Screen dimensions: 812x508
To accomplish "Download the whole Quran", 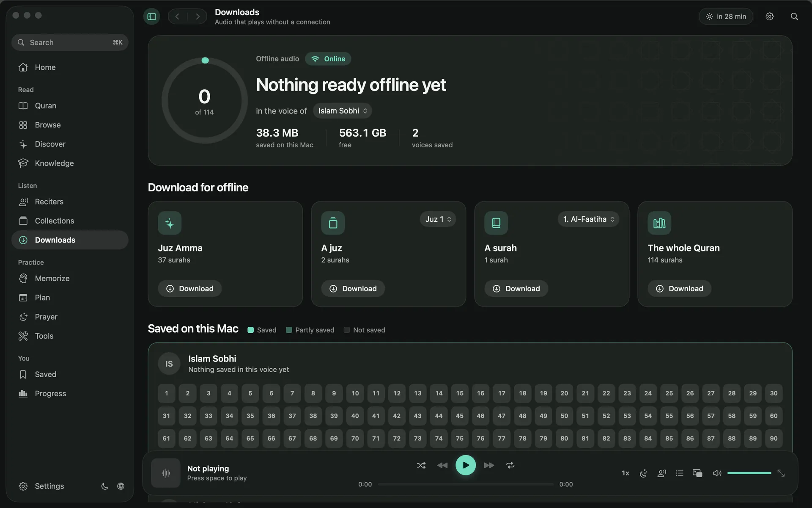I will coord(680,289).
